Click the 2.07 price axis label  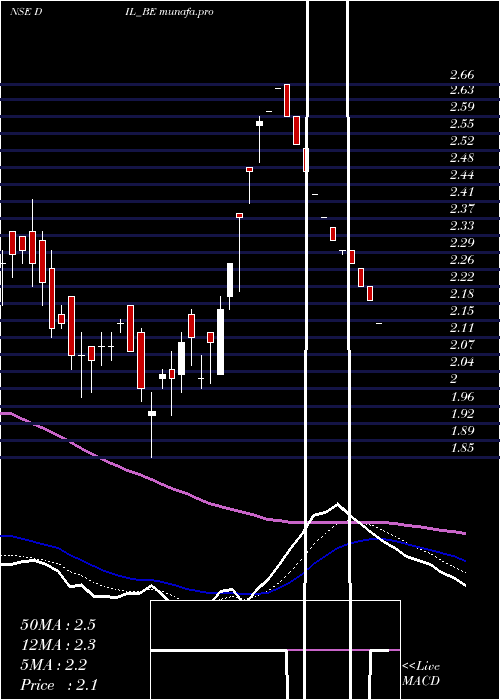click(x=462, y=345)
